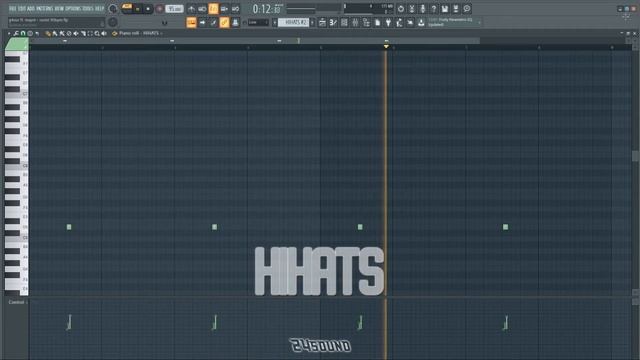Show the Browser via toolbar icon
The width and height of the screenshot is (640, 360).
click(x=367, y=22)
